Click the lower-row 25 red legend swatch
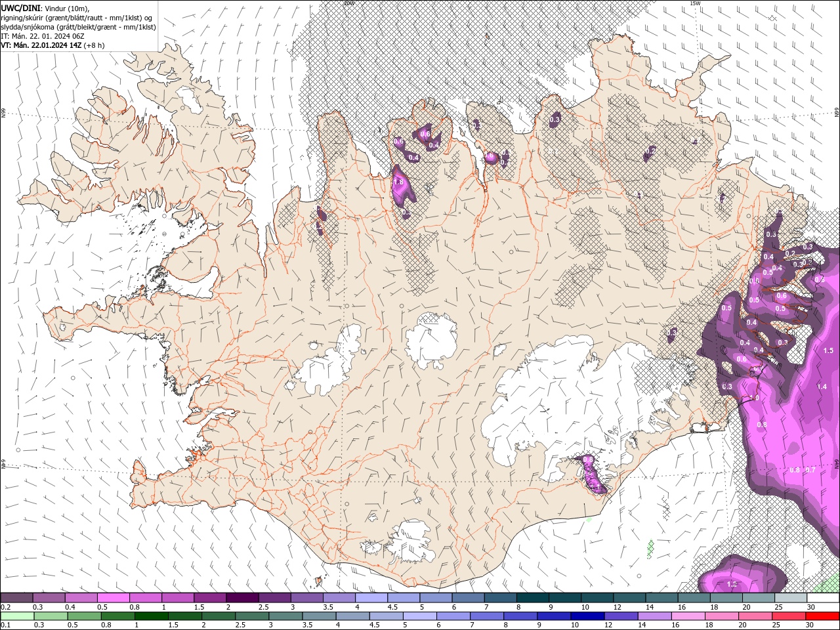Screen dimensions: 840x630 click(x=789, y=616)
